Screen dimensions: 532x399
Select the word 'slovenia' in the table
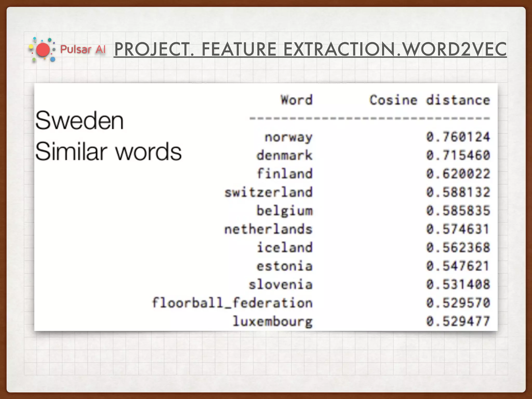point(281,284)
